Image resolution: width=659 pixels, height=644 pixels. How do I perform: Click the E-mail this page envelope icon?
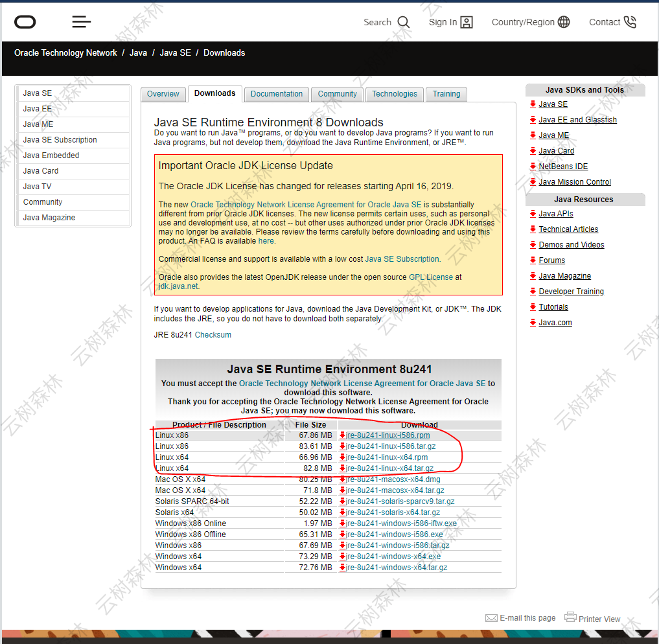[491, 618]
